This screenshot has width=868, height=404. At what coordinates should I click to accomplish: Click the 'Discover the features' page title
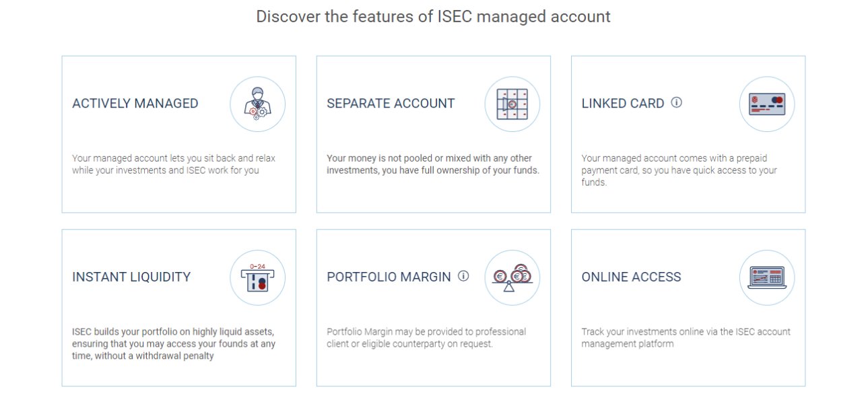point(433,16)
